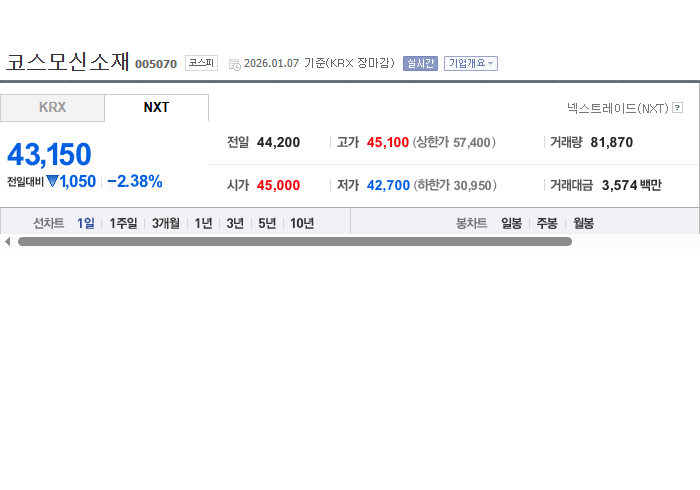Image resolution: width=700 pixels, height=490 pixels.
Task: Select the NXT tab
Action: (x=156, y=108)
